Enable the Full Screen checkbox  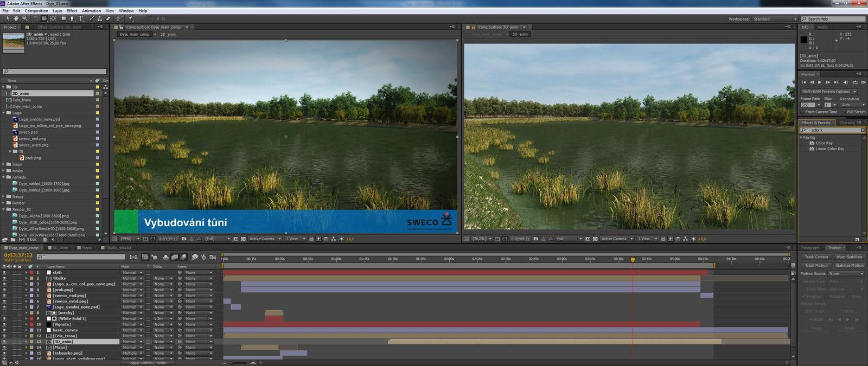tap(844, 112)
